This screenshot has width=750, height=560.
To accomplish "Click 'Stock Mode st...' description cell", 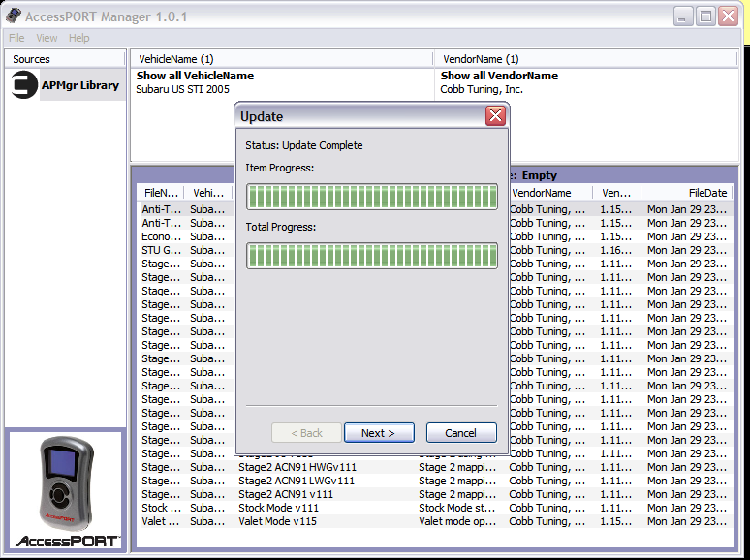I will [457, 508].
